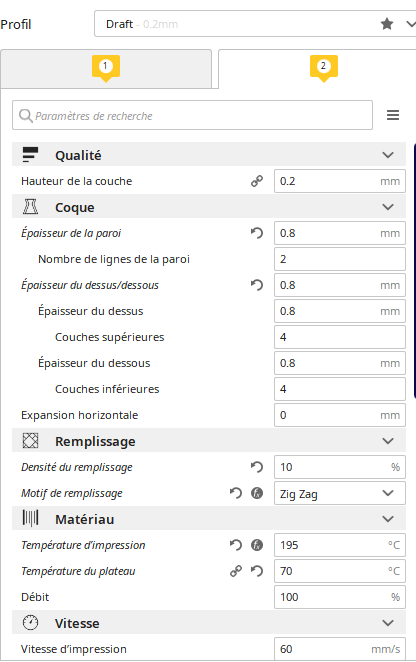Click formula icon next to Motif de remplissage
This screenshot has height=662, width=416.
click(257, 493)
